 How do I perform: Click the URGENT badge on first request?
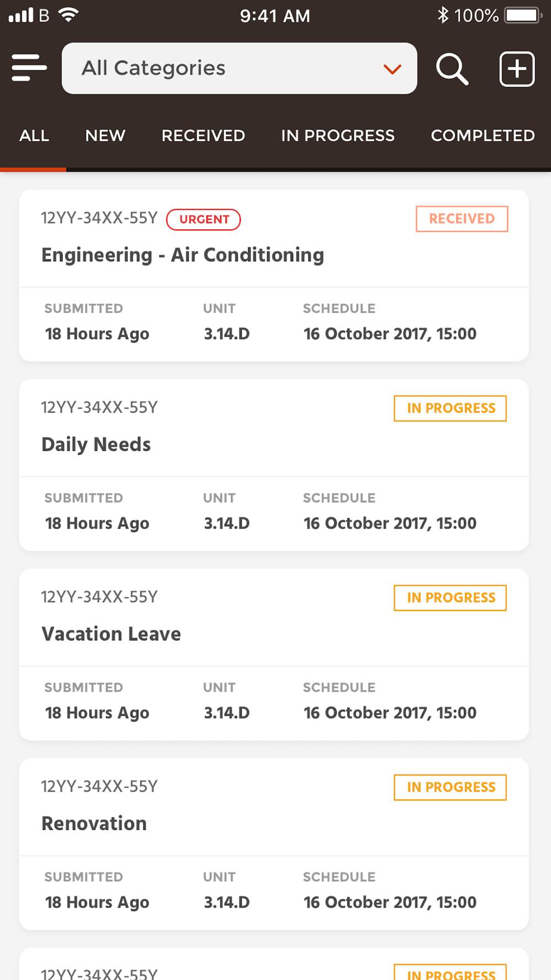click(204, 219)
